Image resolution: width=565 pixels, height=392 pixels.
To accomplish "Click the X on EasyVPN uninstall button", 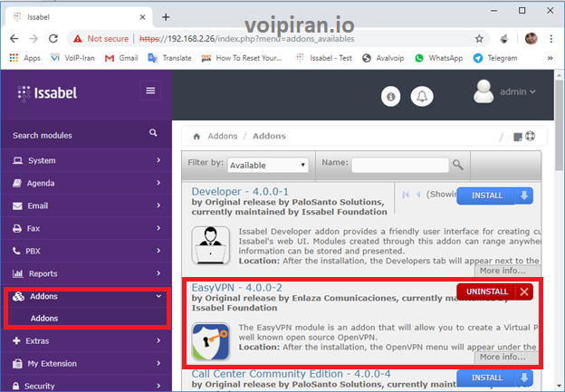I will [x=524, y=292].
